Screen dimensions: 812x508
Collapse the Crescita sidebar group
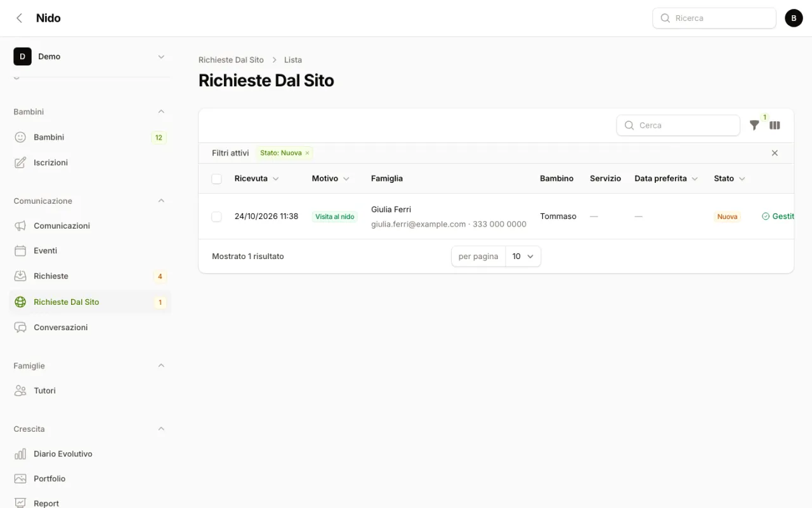pyautogui.click(x=161, y=429)
